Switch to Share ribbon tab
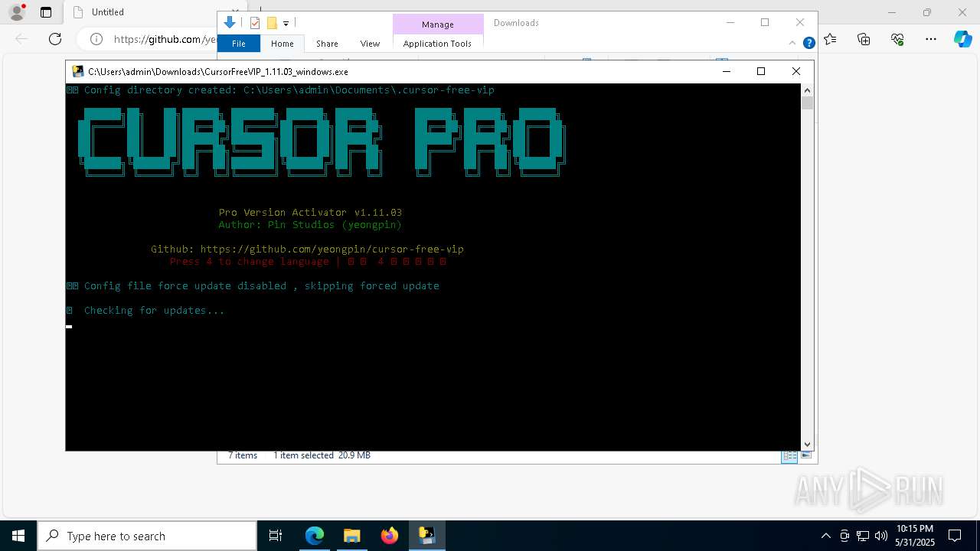This screenshot has height=551, width=980. pos(327,44)
